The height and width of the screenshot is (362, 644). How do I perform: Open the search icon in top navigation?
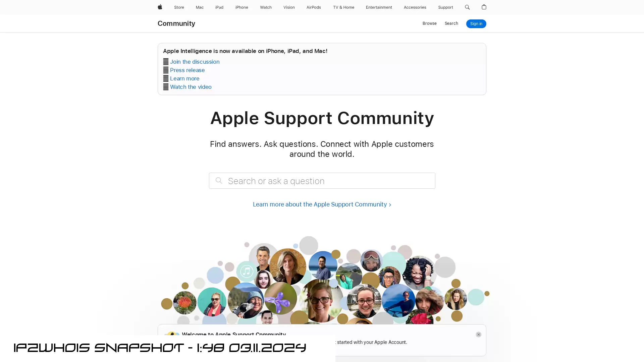(x=467, y=7)
